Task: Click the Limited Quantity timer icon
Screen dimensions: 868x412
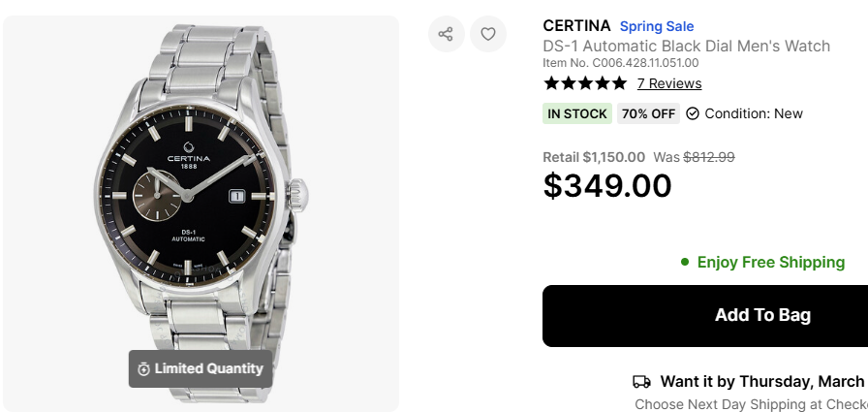Action: 143,368
